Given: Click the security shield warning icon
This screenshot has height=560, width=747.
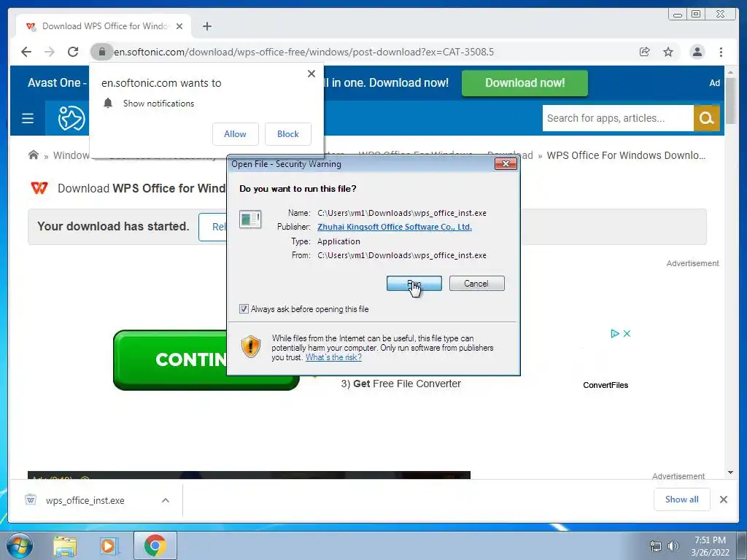Looking at the screenshot, I should [251, 346].
